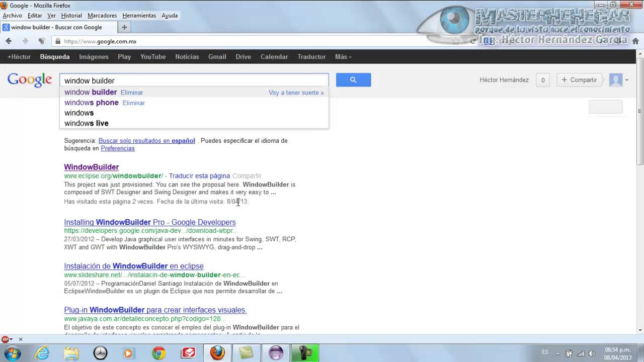644x362 pixels.
Task: Open the profile avatar picture
Action: (x=616, y=80)
